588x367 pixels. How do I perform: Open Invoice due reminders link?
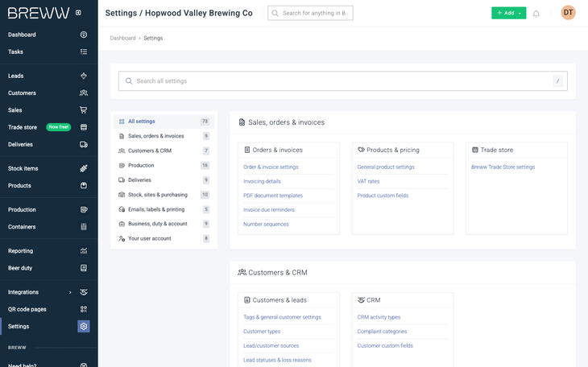tap(269, 210)
